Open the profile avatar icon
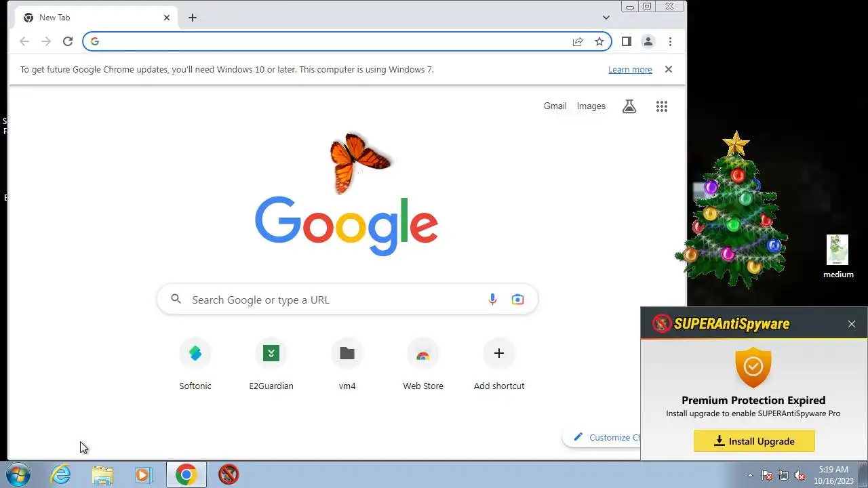This screenshot has height=488, width=868. pos(648,41)
